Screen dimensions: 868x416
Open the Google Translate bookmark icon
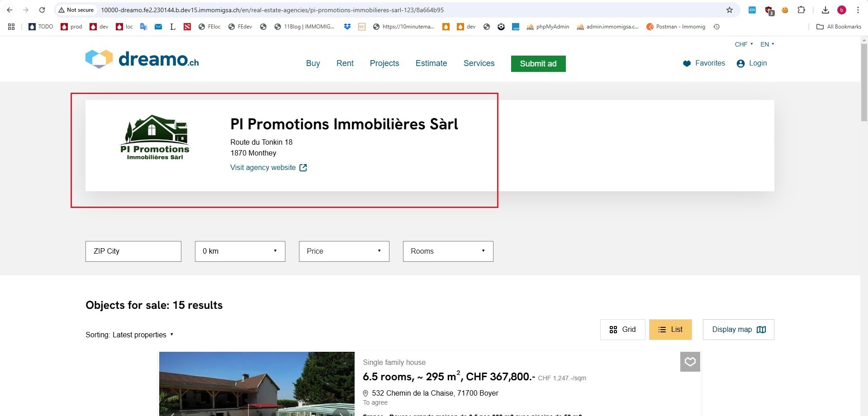click(144, 27)
